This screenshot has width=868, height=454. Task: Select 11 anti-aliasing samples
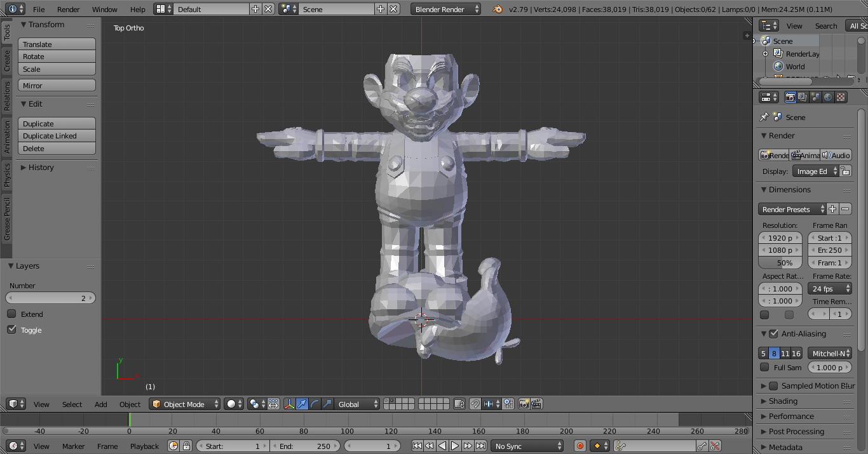tap(785, 354)
